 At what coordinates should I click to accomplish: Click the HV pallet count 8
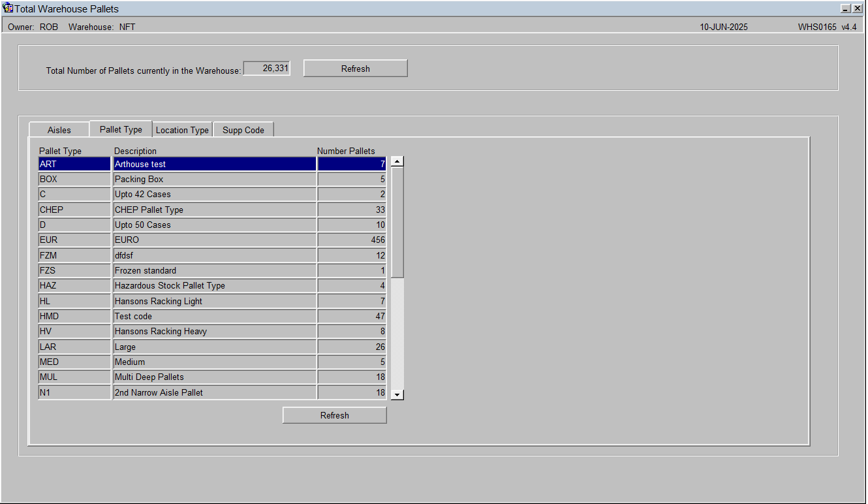352,331
